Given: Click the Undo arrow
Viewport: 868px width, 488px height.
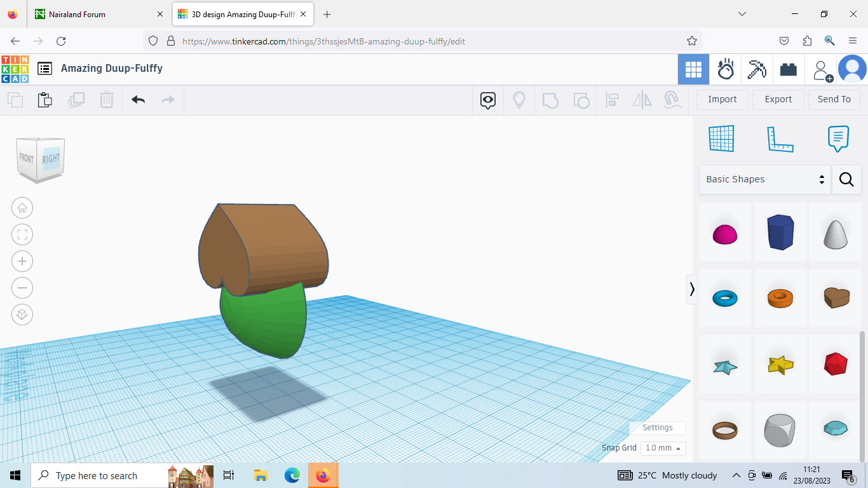Looking at the screenshot, I should click(138, 100).
